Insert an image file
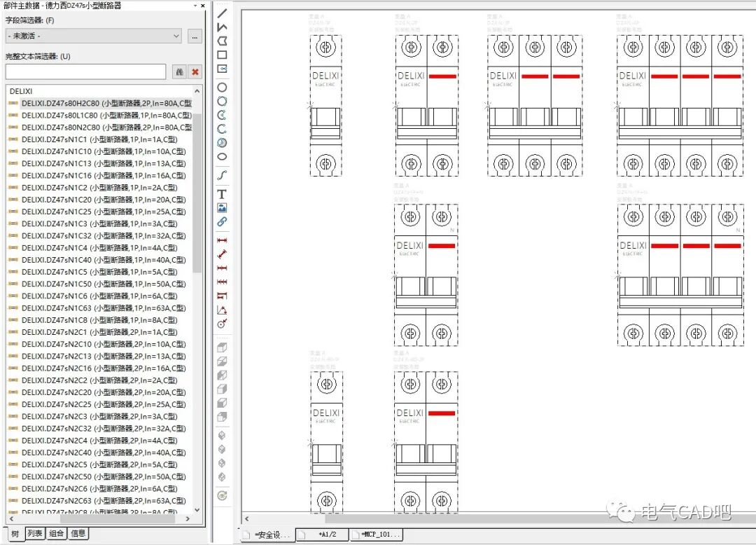 222,208
